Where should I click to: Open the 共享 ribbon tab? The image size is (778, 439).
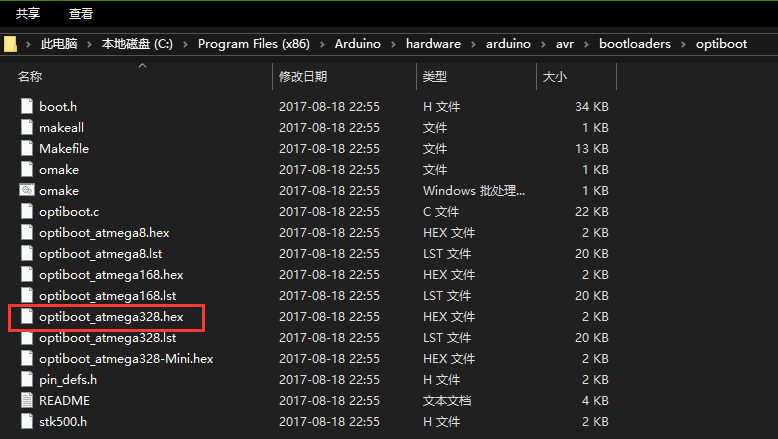pos(28,13)
